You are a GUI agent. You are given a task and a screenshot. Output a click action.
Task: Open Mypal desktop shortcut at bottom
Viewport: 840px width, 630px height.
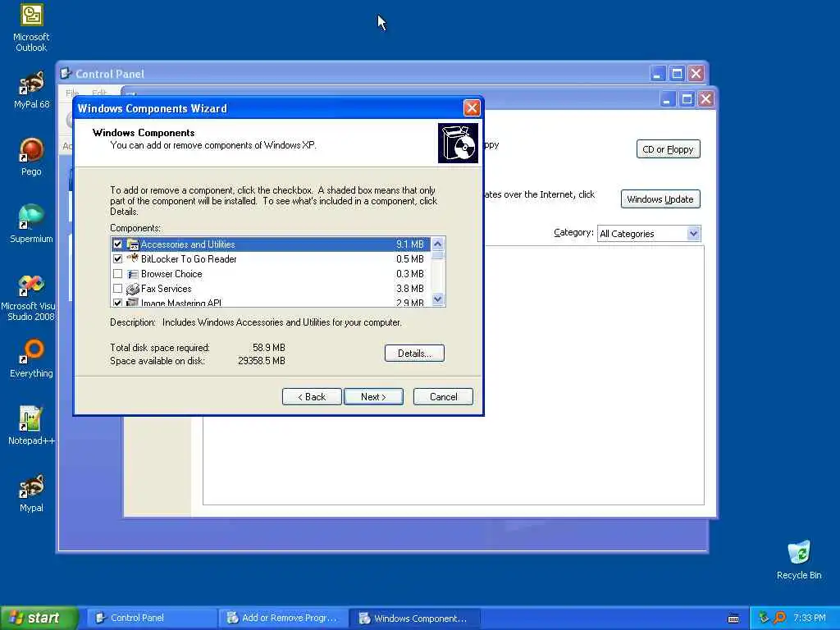[31, 493]
